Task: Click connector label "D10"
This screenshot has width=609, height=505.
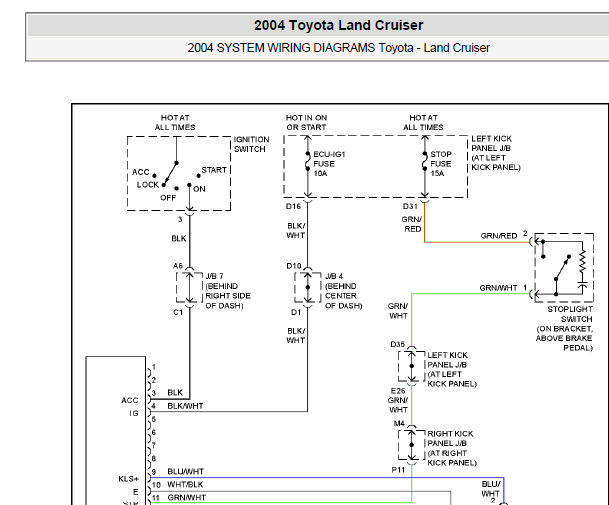Action: (x=294, y=266)
